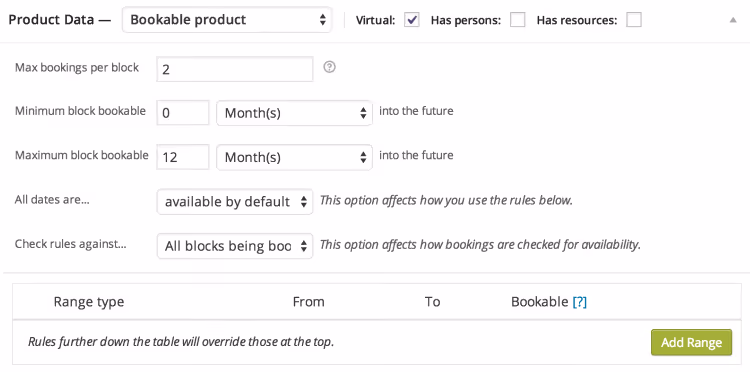Image resolution: width=750 pixels, height=372 pixels.
Task: Uncheck the Virtual checkbox
Action: coord(412,20)
